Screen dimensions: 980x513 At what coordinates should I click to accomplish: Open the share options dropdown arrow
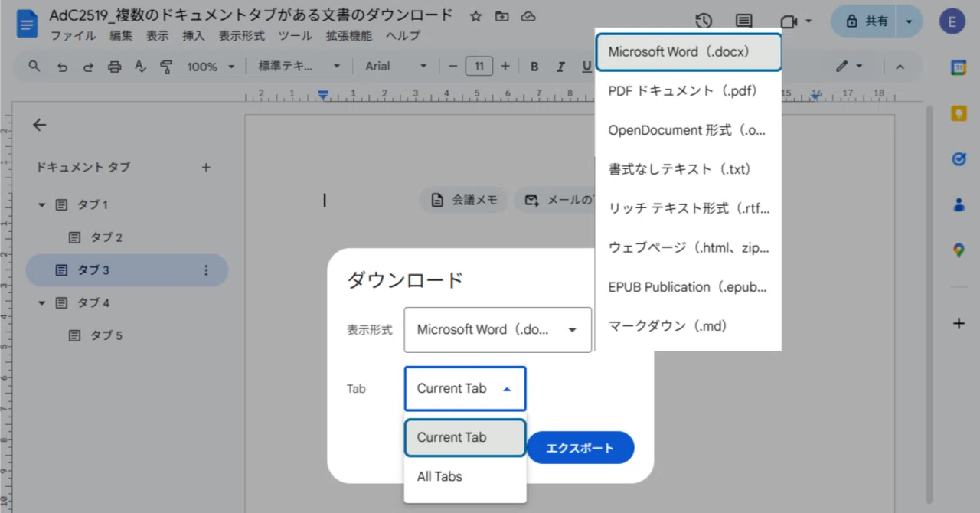click(909, 21)
